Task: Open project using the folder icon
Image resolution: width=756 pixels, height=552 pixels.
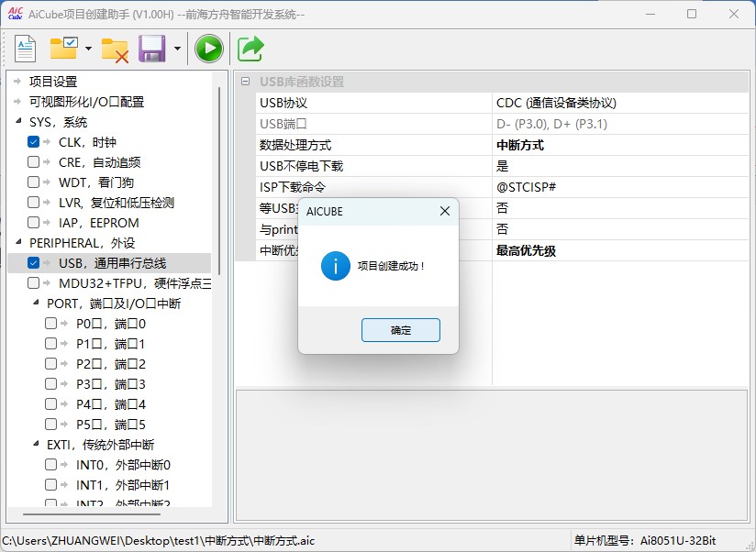Action: [x=63, y=49]
